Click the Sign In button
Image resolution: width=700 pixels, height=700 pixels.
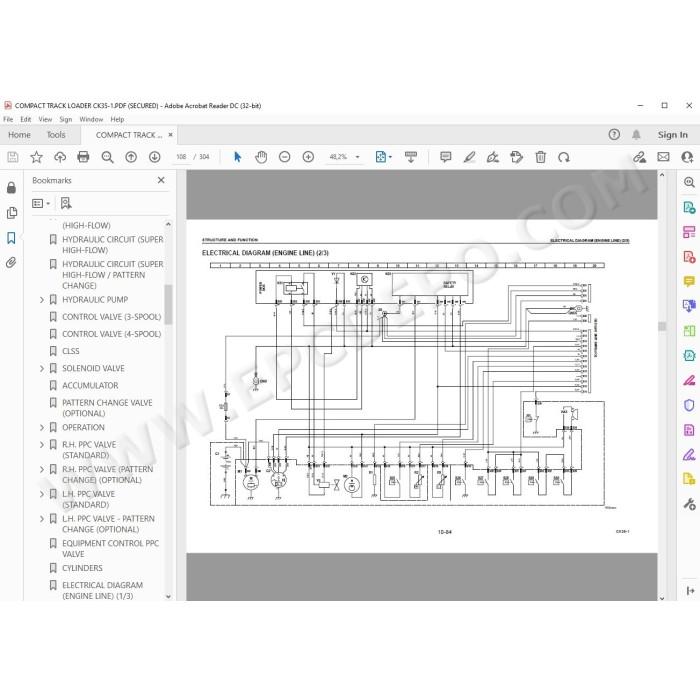pos(672,135)
